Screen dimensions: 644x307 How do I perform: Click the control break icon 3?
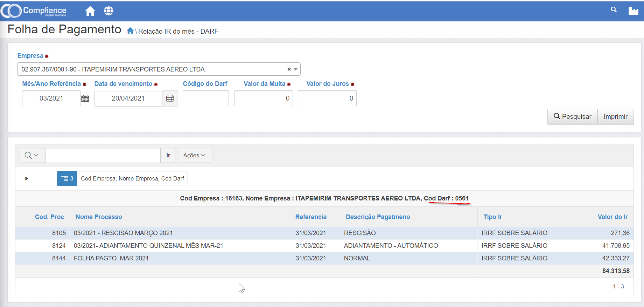(67, 179)
